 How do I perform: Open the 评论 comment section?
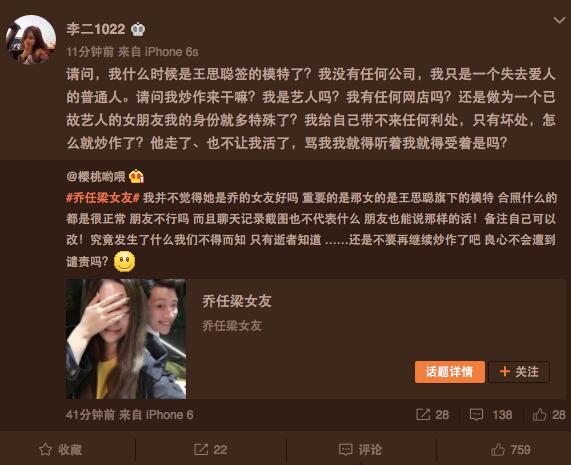361,449
